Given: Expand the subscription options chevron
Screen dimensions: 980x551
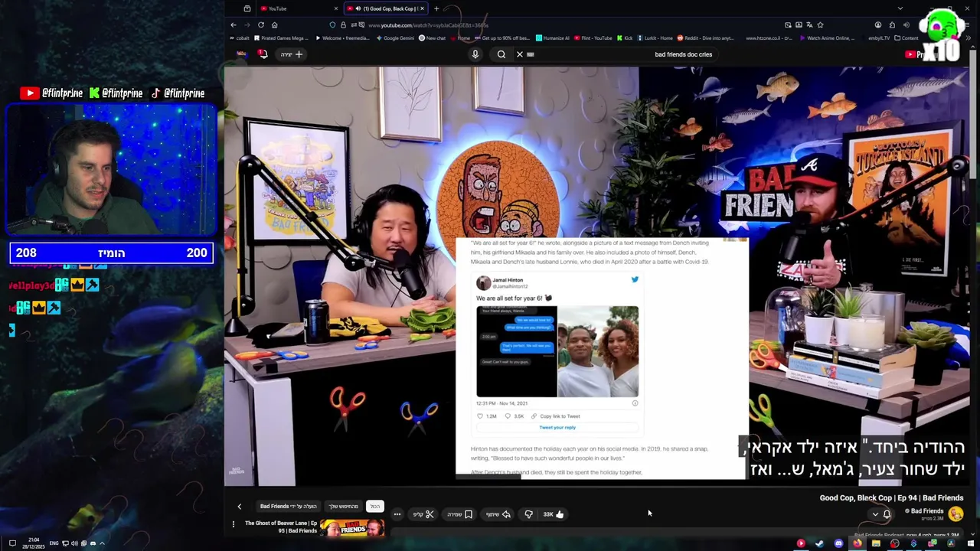Looking at the screenshot, I should pyautogui.click(x=875, y=514).
